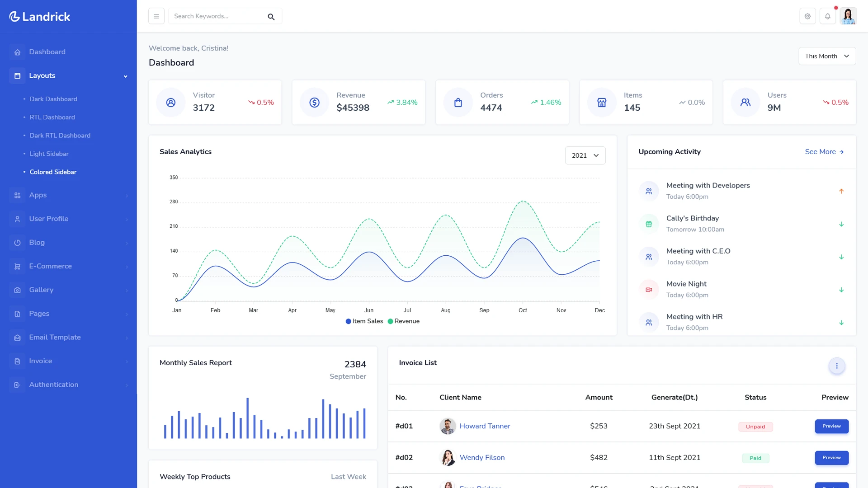
Task: Click the up arrow for Meeting with Developers
Action: (x=841, y=191)
